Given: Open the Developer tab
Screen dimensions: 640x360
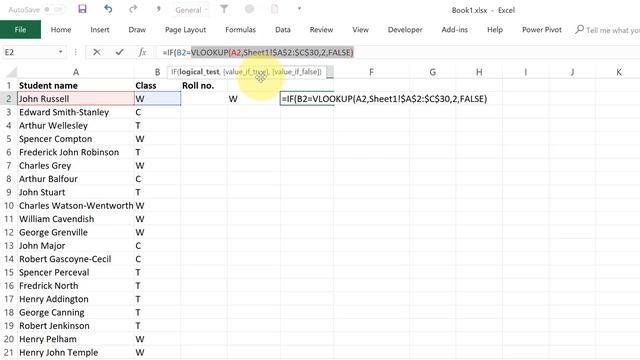Looking at the screenshot, I should 405,29.
